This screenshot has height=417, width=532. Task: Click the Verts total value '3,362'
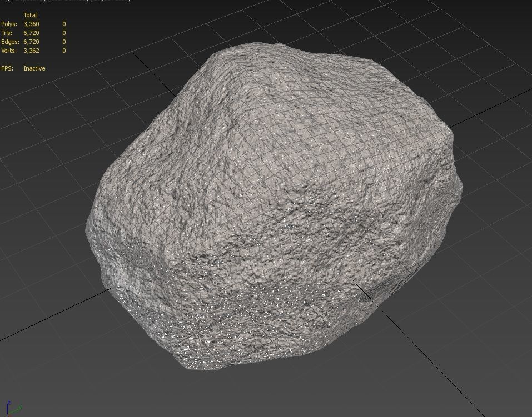(31, 51)
